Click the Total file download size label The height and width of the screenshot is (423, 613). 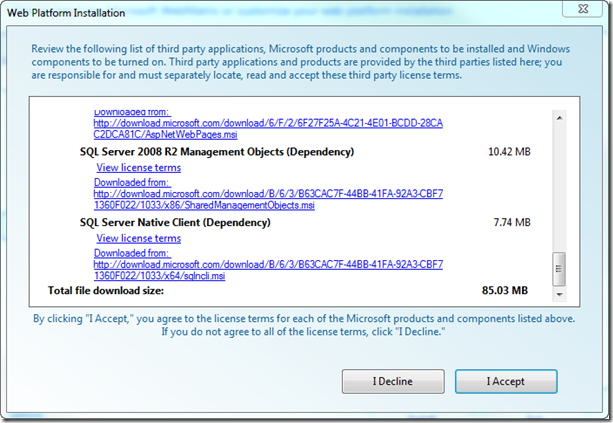point(106,290)
